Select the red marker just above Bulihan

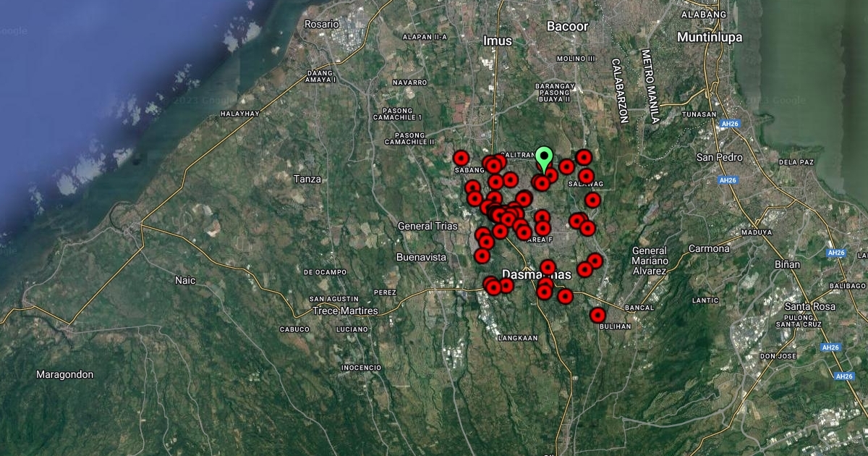tap(597, 315)
